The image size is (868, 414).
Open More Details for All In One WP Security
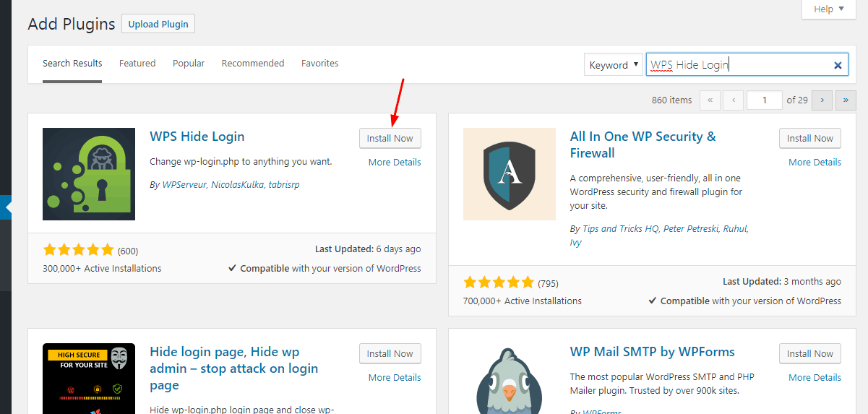pos(815,162)
